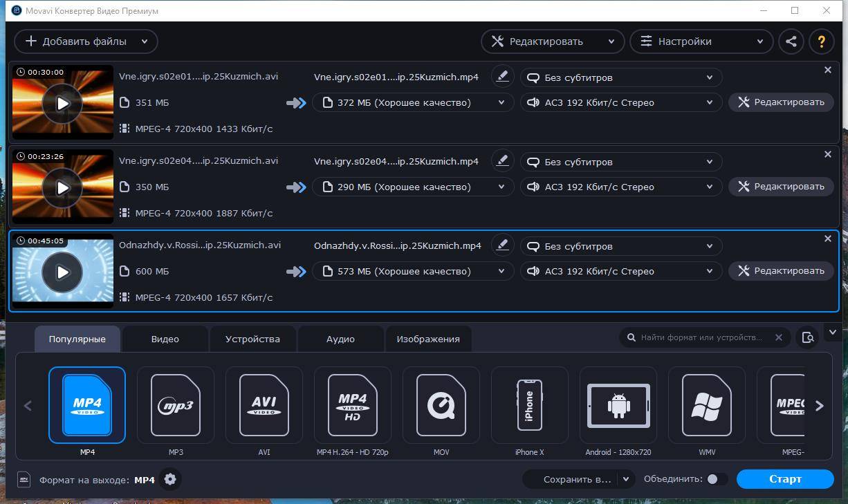Choose the iPhone X device preset
The width and height of the screenshot is (848, 504).
click(x=530, y=406)
